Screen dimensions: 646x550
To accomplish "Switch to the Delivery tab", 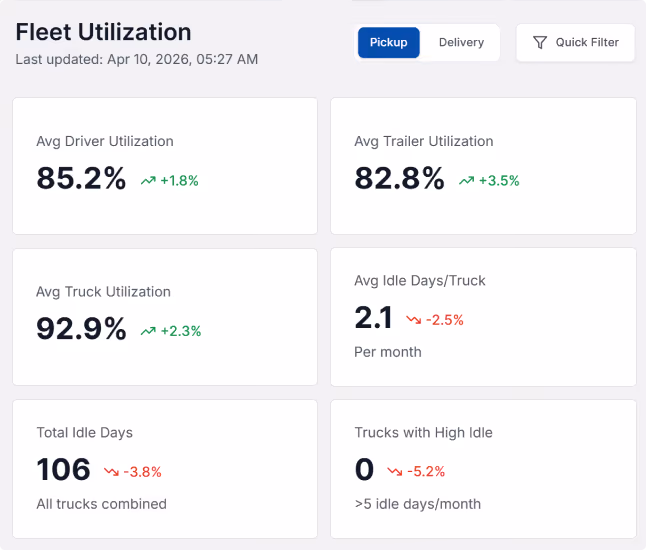I will (461, 42).
